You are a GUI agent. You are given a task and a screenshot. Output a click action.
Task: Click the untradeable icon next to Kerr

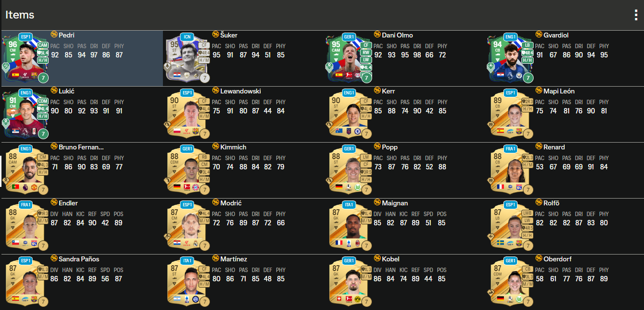click(377, 91)
